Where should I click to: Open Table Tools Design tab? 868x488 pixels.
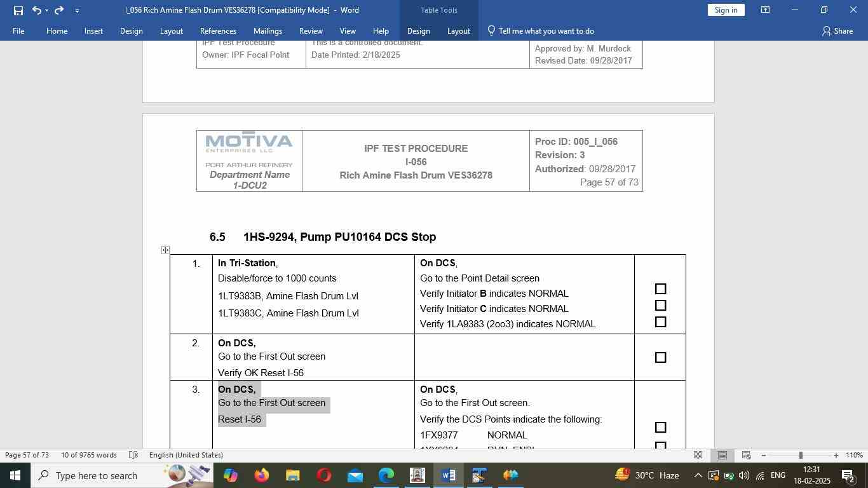point(418,30)
